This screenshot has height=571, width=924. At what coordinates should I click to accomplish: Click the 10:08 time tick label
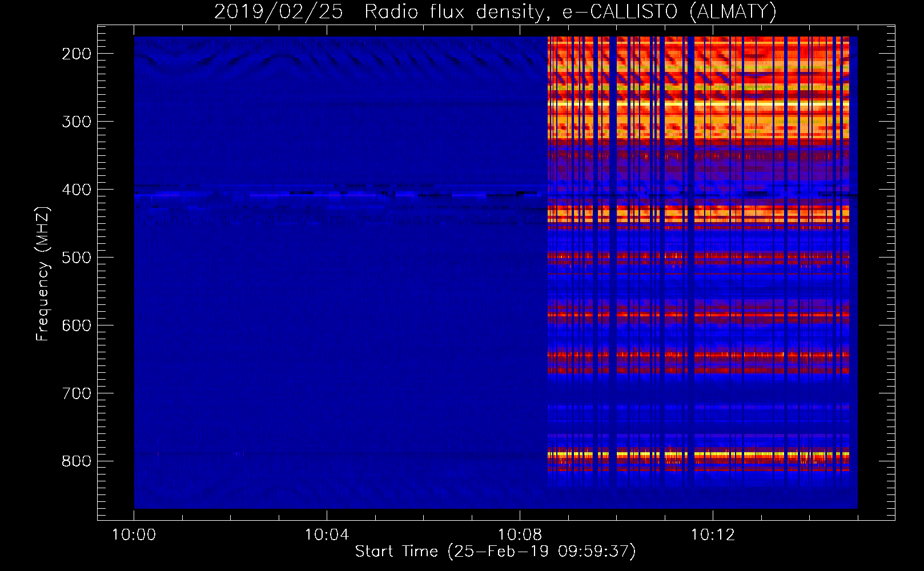(x=520, y=535)
